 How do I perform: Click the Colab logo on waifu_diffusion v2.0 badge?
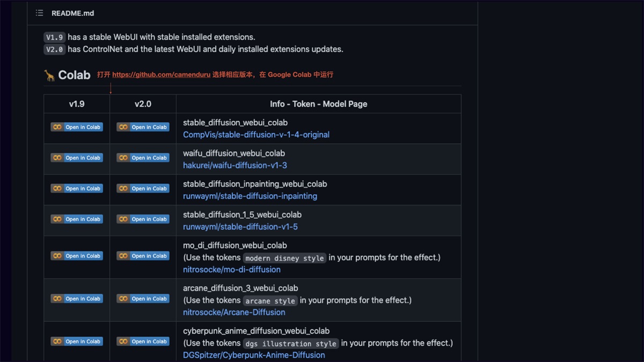(x=124, y=157)
